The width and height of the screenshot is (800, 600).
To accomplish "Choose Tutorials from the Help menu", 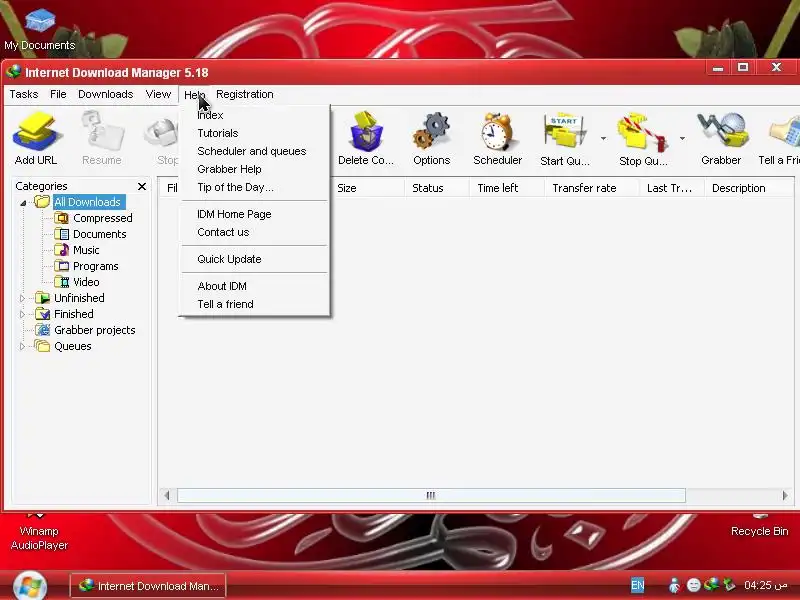I will pos(255,133).
